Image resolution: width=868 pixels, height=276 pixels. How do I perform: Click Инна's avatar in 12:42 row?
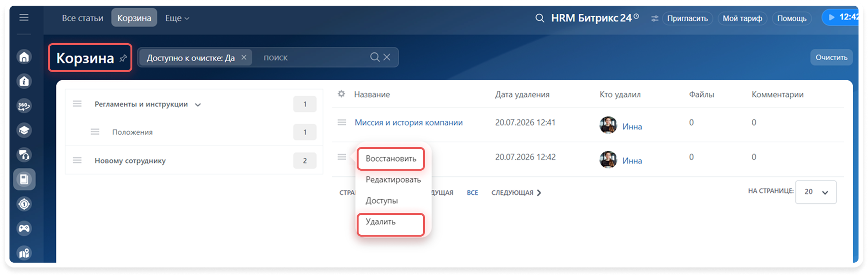608,159
